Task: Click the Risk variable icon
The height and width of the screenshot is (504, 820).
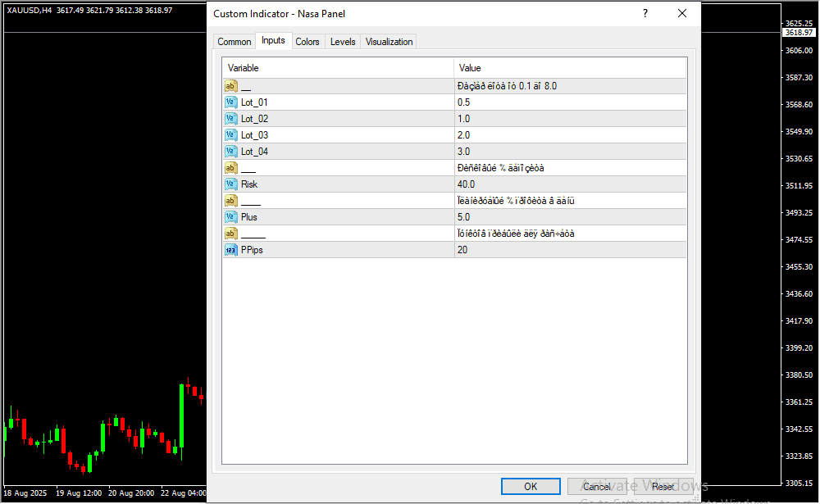Action: coord(230,184)
